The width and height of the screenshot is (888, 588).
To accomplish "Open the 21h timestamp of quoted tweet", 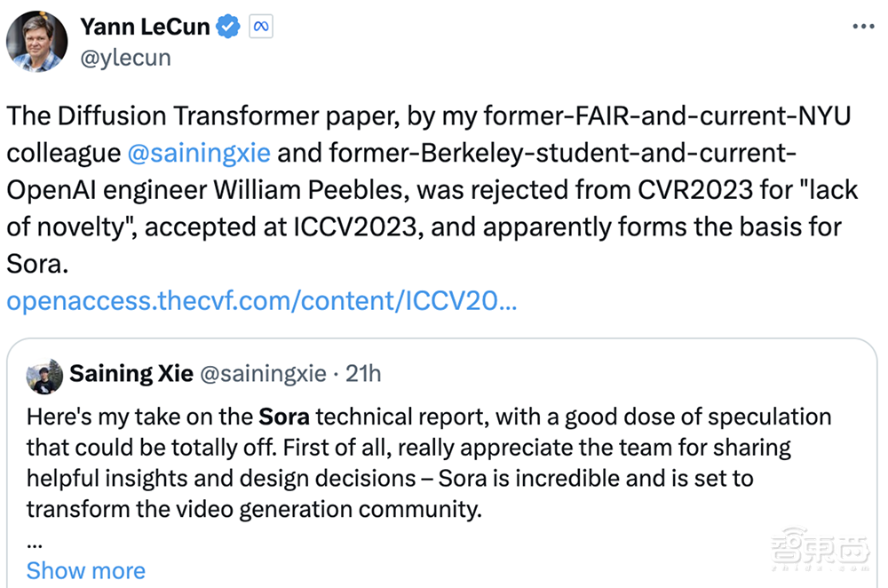I will click(363, 374).
